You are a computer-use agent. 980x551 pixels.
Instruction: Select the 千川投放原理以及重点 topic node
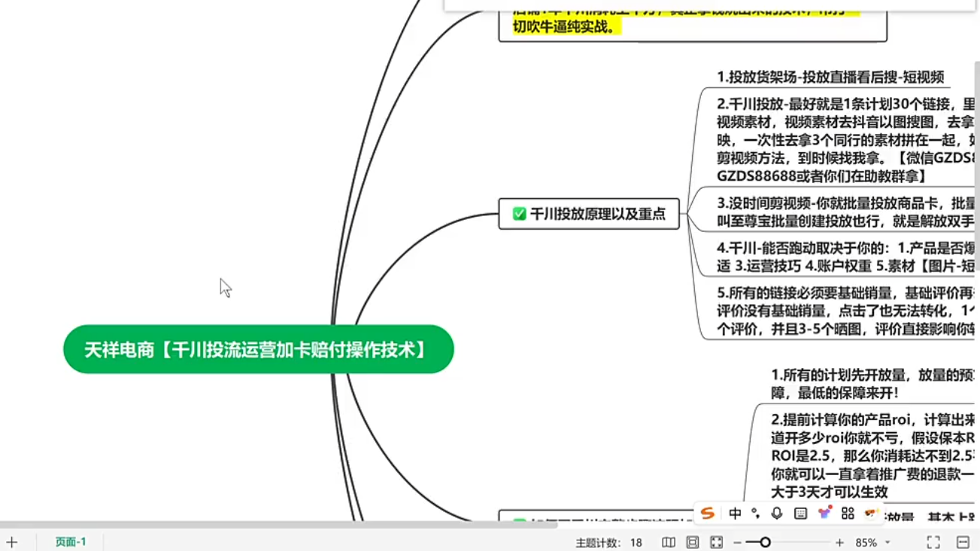click(597, 214)
